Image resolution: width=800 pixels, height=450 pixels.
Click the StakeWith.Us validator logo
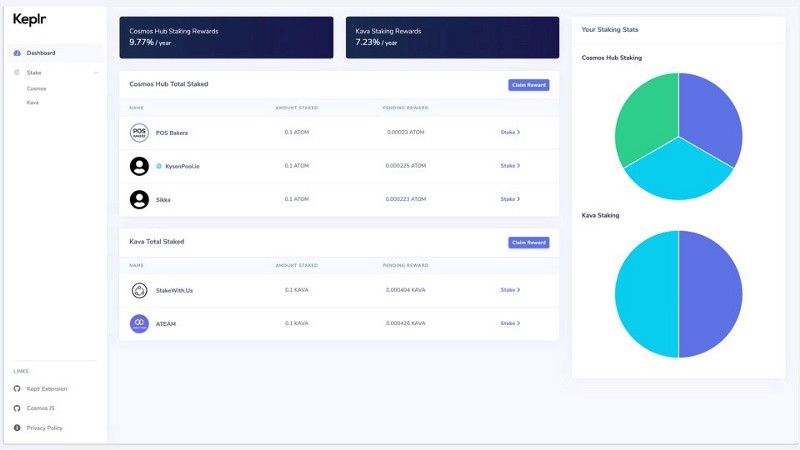tap(139, 290)
